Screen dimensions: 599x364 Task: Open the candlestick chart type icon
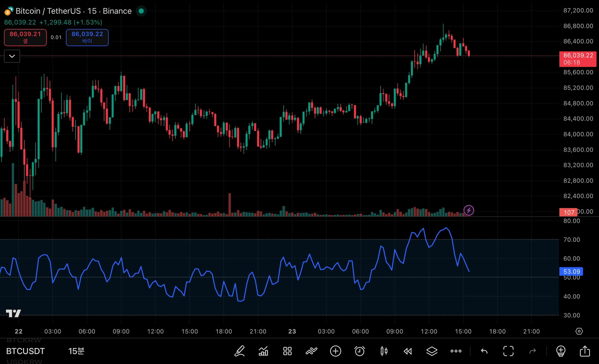pyautogui.click(x=384, y=351)
